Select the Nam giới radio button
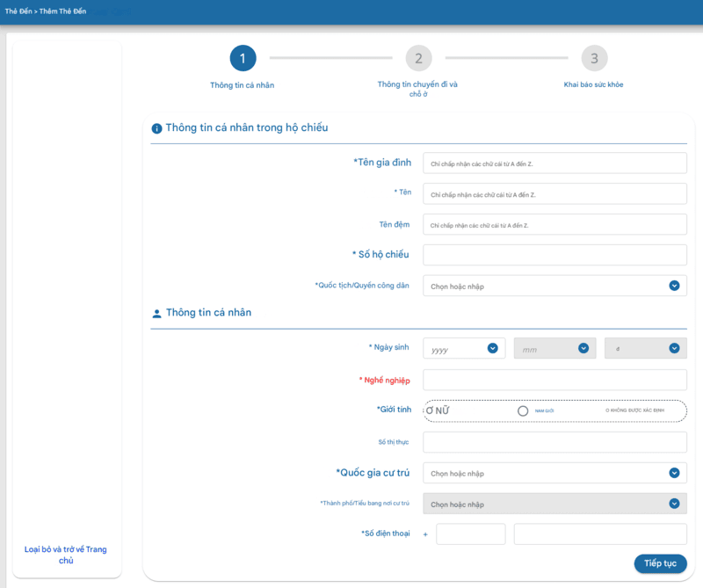 click(x=523, y=410)
